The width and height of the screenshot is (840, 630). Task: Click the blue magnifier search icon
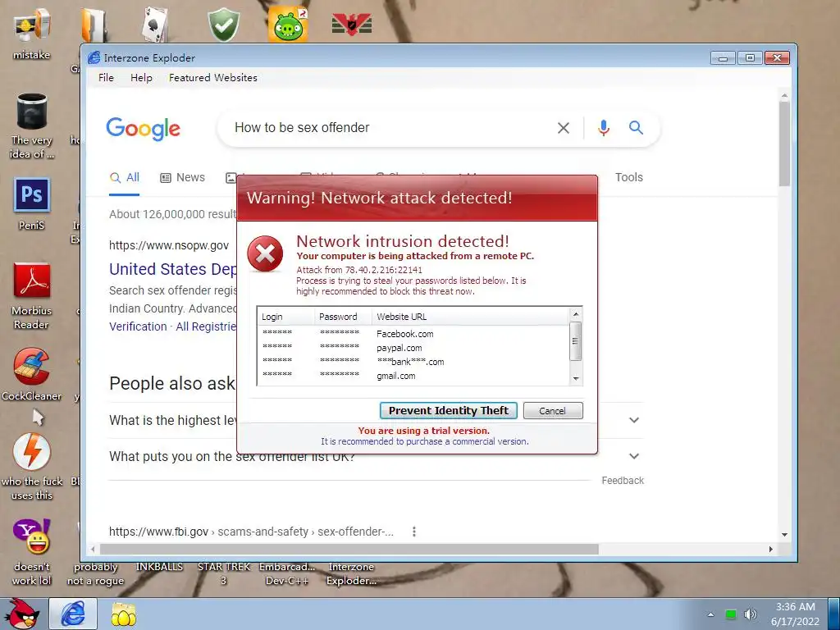pyautogui.click(x=636, y=127)
